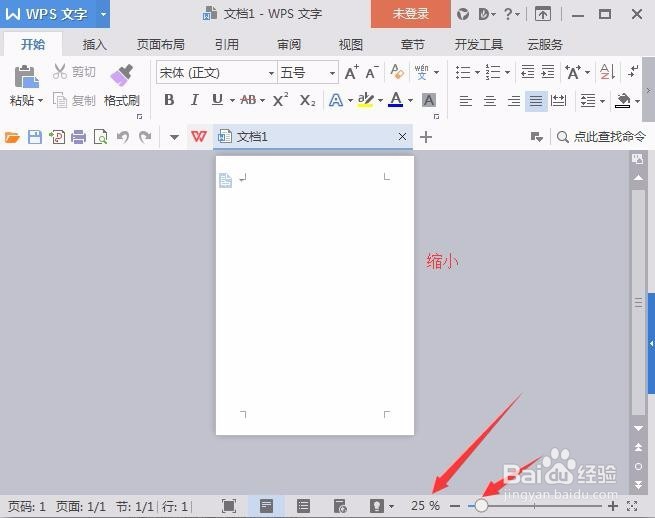Decrease font size with A- icon

pos(372,73)
